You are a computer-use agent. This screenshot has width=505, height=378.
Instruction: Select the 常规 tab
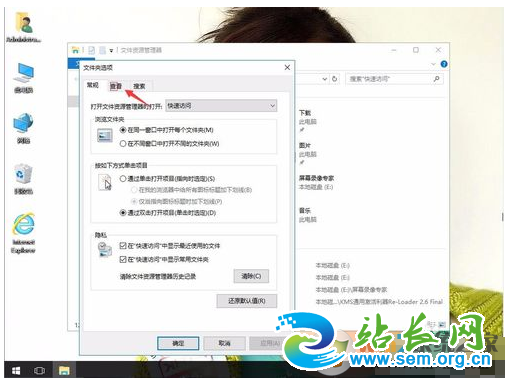point(93,85)
